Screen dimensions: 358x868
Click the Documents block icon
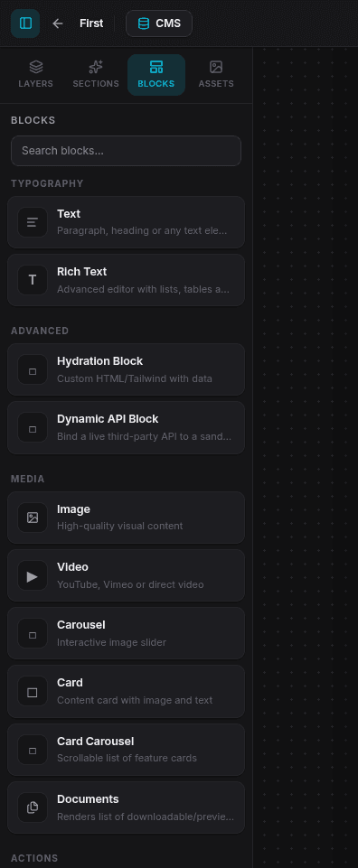tap(33, 807)
